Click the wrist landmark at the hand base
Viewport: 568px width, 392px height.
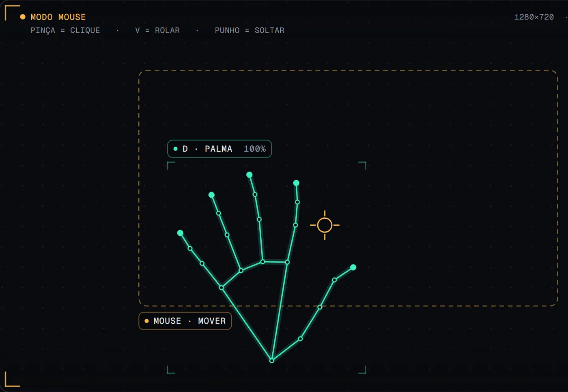(272, 361)
